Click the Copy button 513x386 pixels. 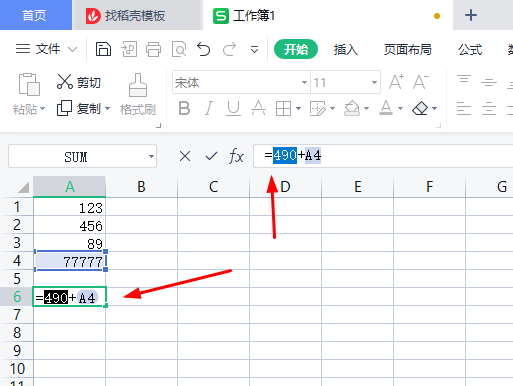point(79,108)
